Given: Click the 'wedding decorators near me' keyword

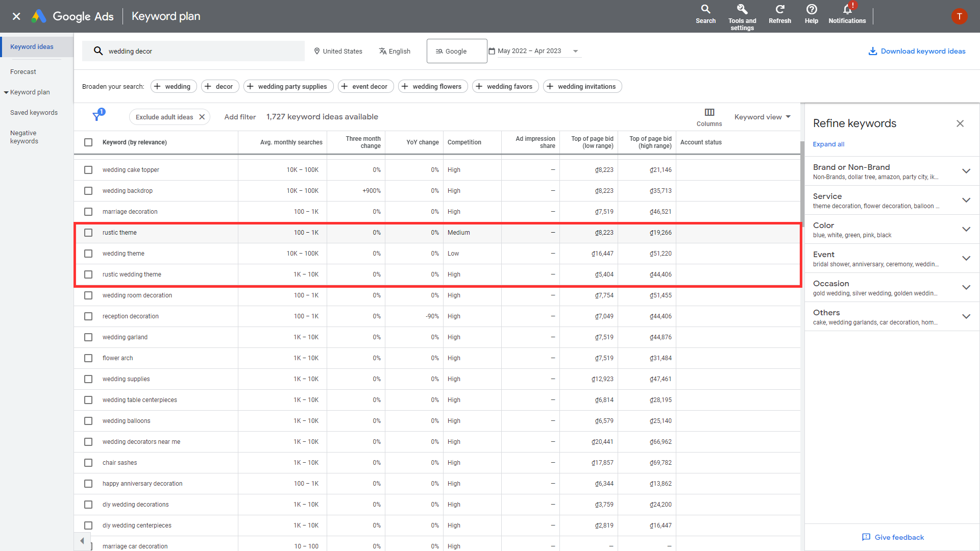Looking at the screenshot, I should tap(141, 442).
